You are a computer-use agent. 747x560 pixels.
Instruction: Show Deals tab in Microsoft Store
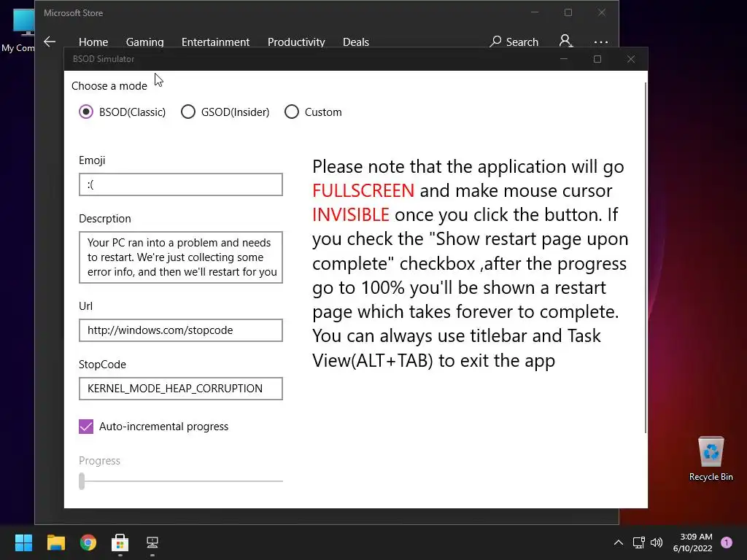click(x=356, y=42)
